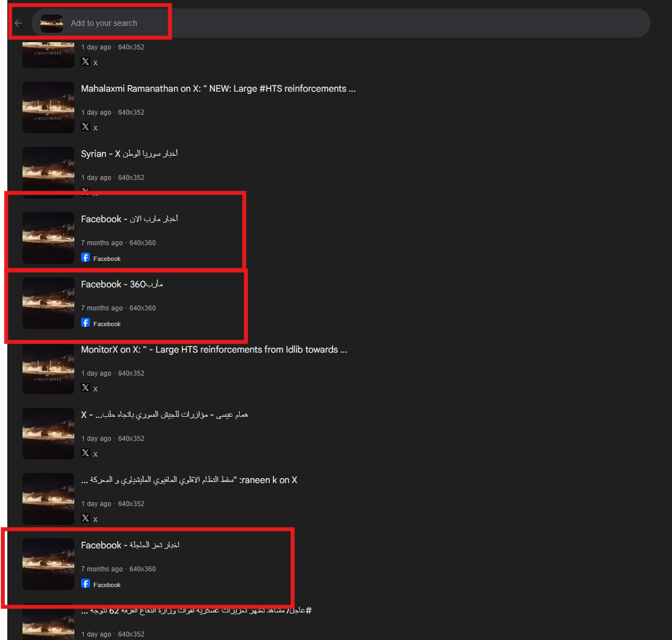Viewport: 672px width, 640px height.
Task: Open thumbnail of 'Facebook - 360' result
Action: pos(48,303)
